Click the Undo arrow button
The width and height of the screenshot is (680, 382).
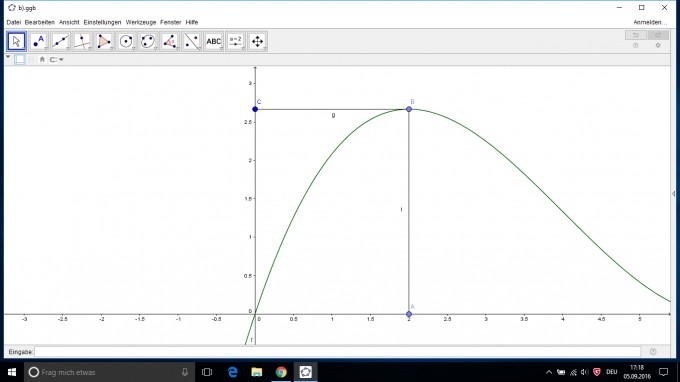point(636,35)
